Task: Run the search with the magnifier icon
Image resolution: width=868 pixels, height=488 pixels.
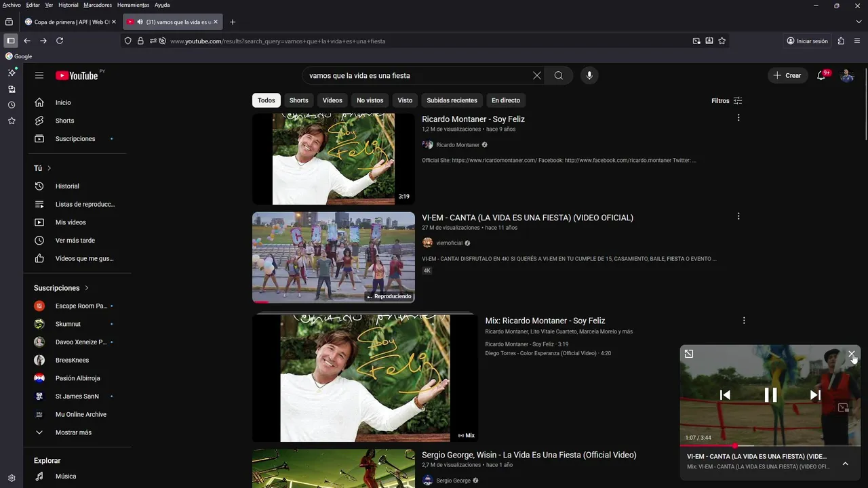Action: (559, 75)
